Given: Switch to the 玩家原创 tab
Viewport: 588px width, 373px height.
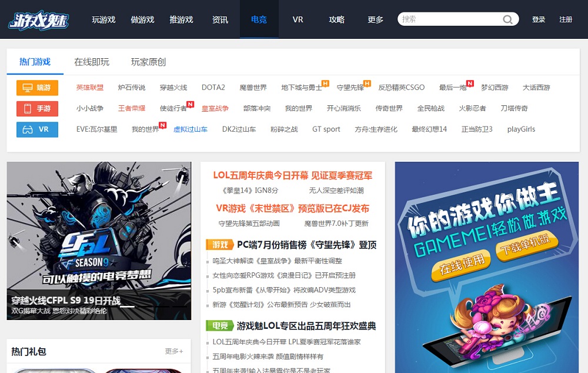Looking at the screenshot, I should (149, 62).
